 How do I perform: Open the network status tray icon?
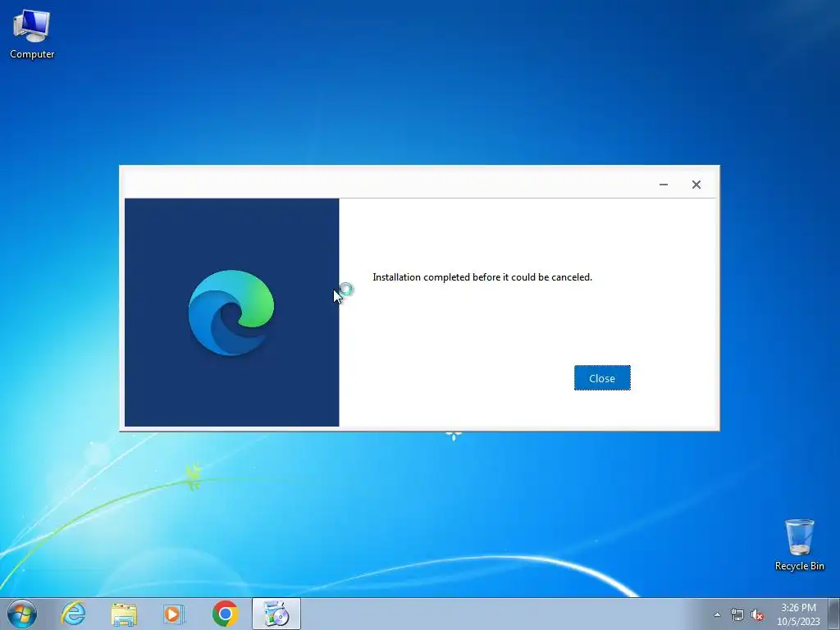tap(737, 615)
